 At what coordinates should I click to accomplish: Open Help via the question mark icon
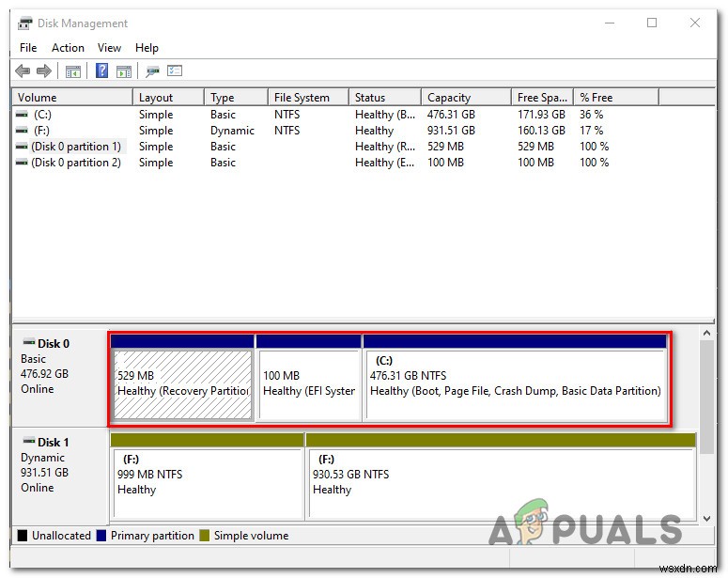pos(101,70)
